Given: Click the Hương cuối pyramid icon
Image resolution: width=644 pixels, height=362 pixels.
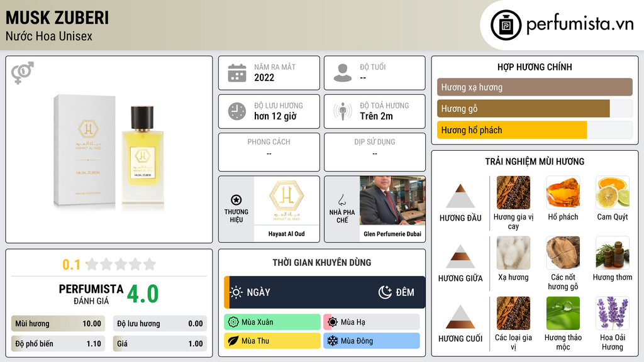Looking at the screenshot, I should pyautogui.click(x=460, y=317).
